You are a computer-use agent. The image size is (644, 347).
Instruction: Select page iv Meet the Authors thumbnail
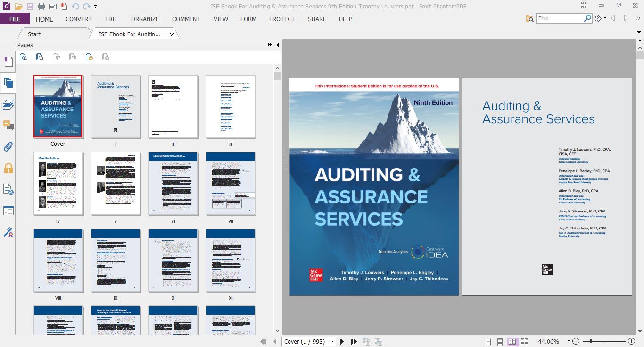tap(58, 184)
